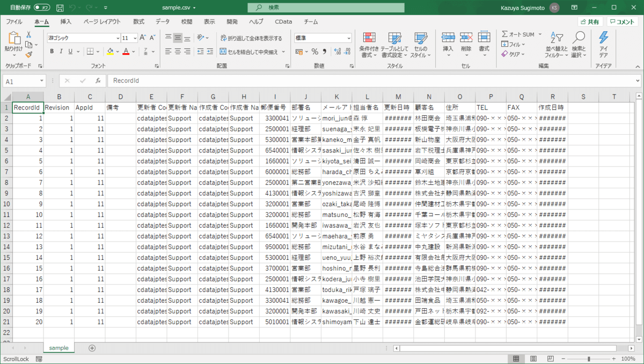Toggle Bold formatting
Screen dimensions: 644x364
click(x=52, y=52)
